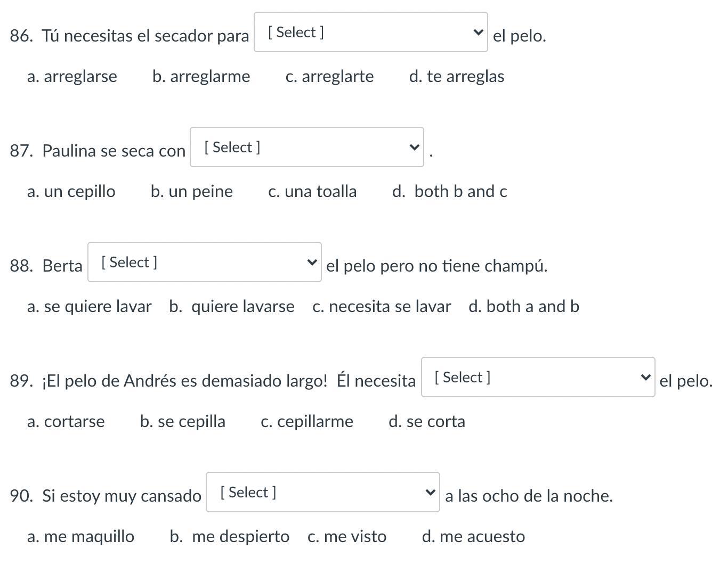
Task: Click the option text 'a. un cepillo'
Action: click(x=71, y=192)
